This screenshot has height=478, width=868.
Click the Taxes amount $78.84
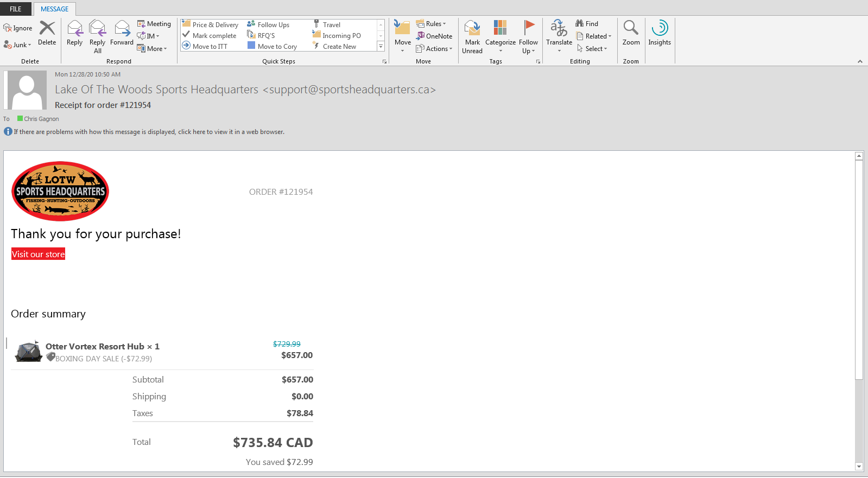pos(300,413)
